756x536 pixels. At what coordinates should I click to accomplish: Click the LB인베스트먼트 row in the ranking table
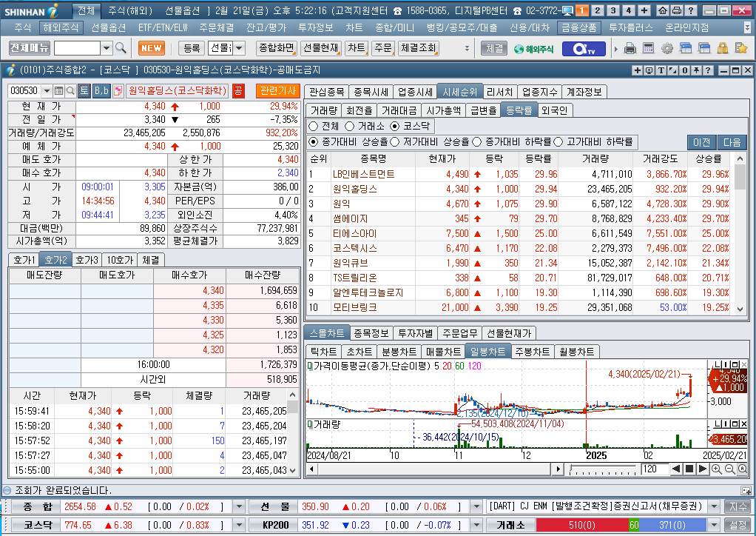pyautogui.click(x=520, y=174)
